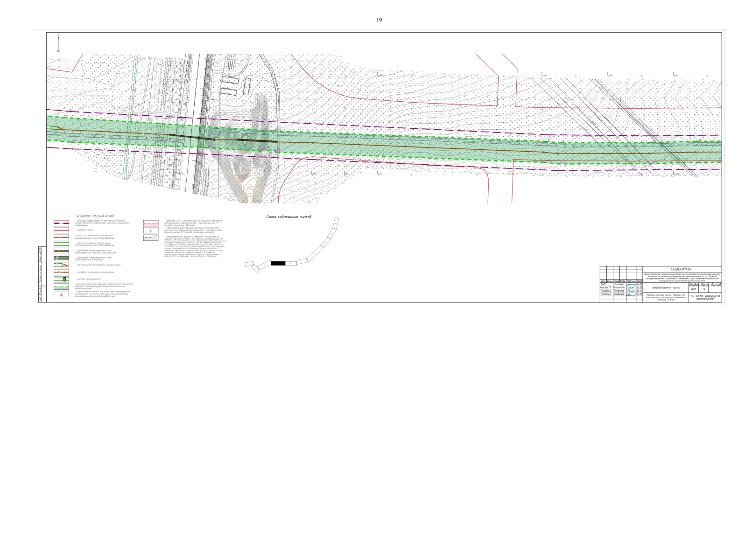Click the green linear object zone swatch

click(61, 287)
